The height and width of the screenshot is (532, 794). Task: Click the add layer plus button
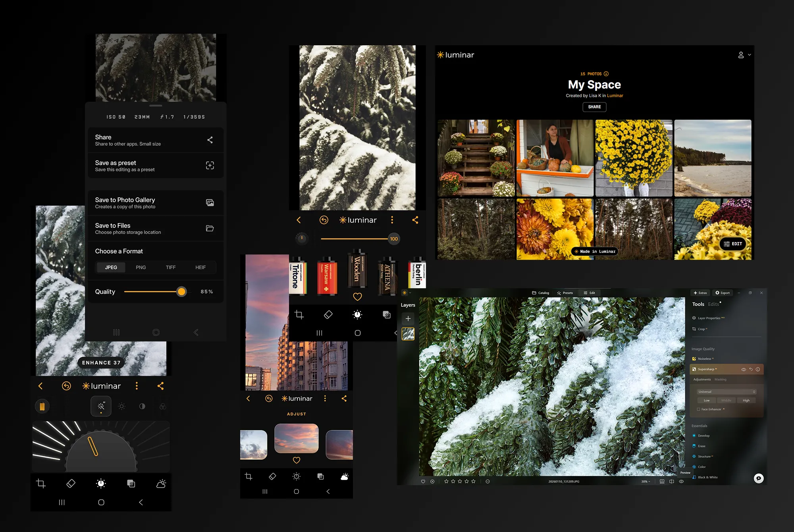(x=408, y=318)
